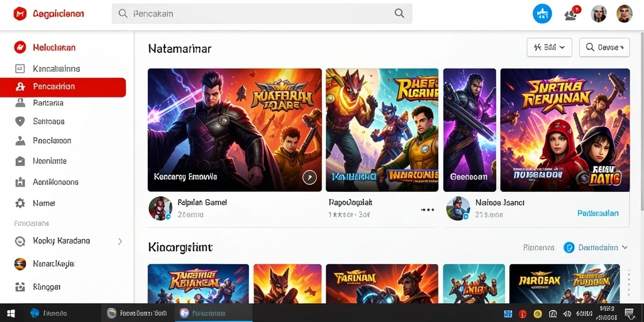Click the Ringget sidebar icon
This screenshot has width=644, height=322.
19,286
